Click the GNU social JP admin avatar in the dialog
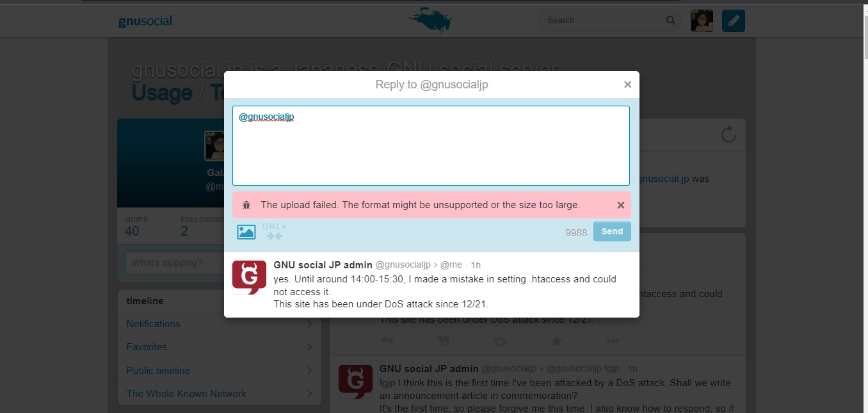This screenshot has height=413, width=868. coord(249,277)
